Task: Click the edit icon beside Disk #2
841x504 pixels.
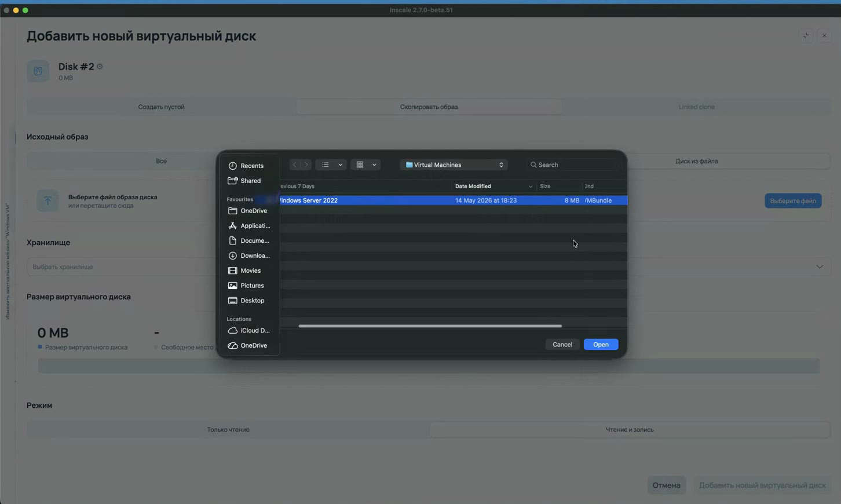Action: pyautogui.click(x=100, y=67)
